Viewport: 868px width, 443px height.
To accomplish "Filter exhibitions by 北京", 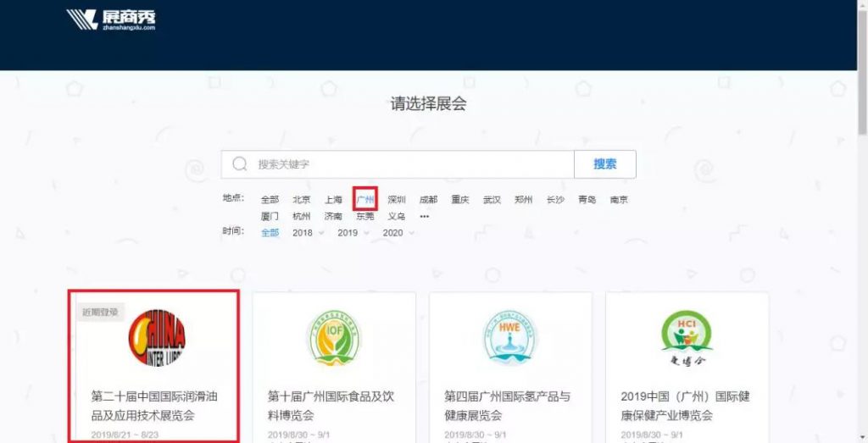I will click(302, 200).
